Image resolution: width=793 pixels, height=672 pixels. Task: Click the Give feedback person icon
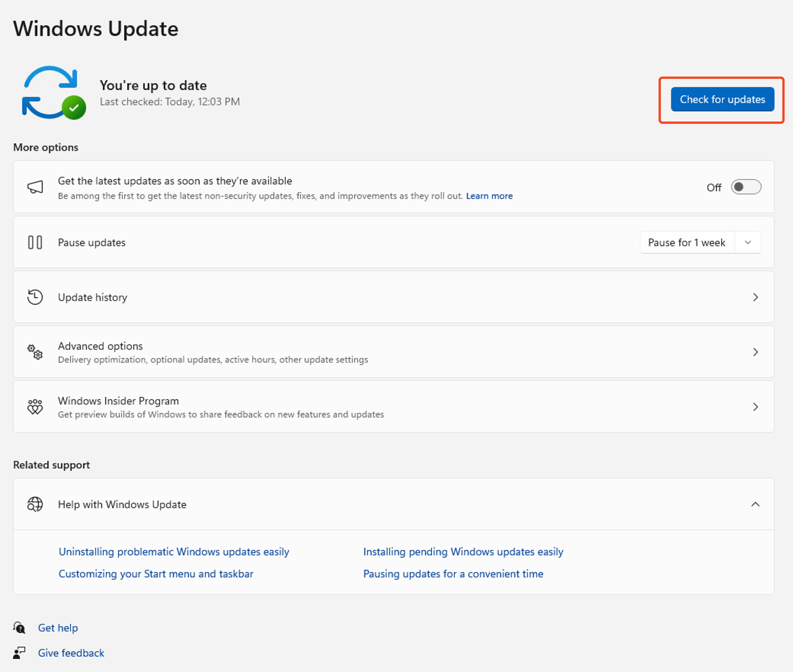[x=19, y=653]
